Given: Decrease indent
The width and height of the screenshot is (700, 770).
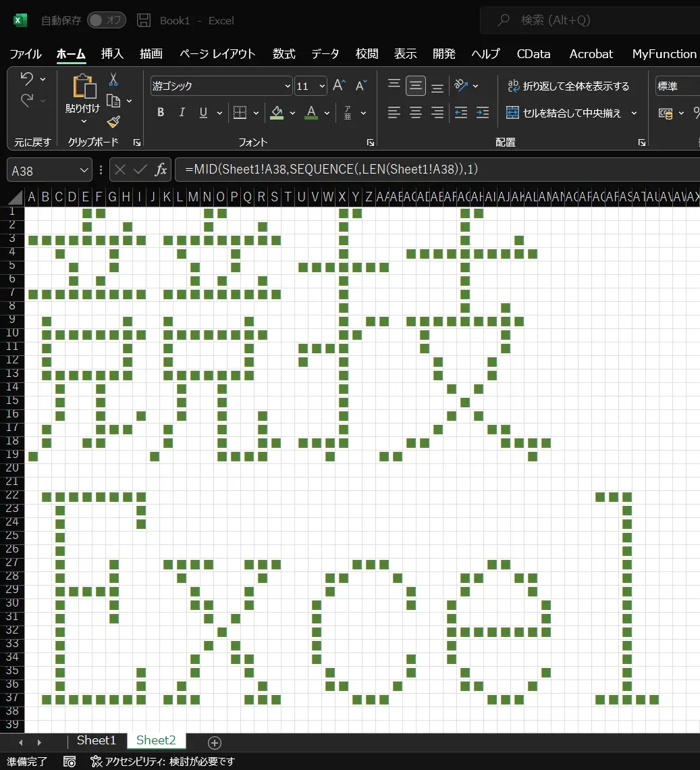Looking at the screenshot, I should [x=461, y=112].
